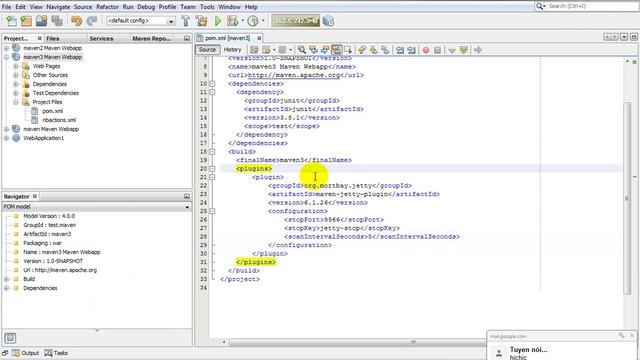Click the Open Project toolbar icon

(x=41, y=21)
